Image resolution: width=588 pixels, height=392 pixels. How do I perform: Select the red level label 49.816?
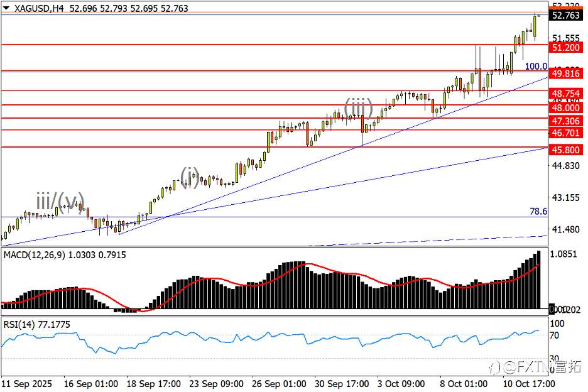(x=566, y=73)
